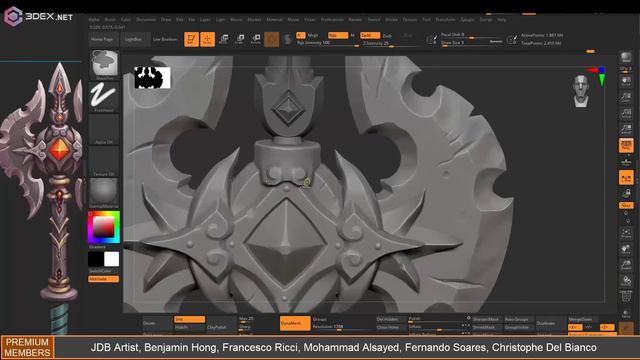The height and width of the screenshot is (360, 640).
Task: Click the Move view icon in right shelf
Action: click(626, 250)
